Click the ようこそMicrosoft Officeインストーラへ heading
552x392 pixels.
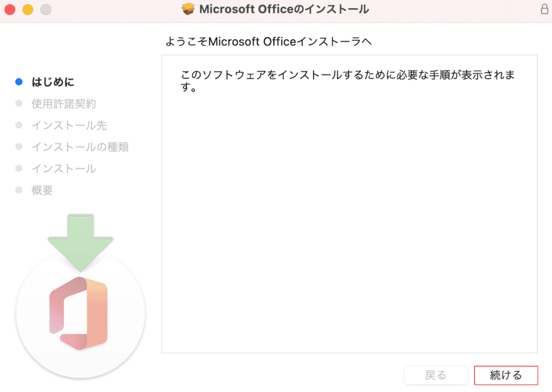point(268,42)
